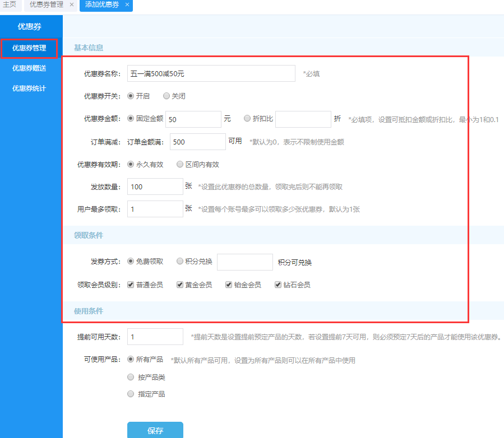Select the 关闭 coupon switch radio button

[x=167, y=96]
